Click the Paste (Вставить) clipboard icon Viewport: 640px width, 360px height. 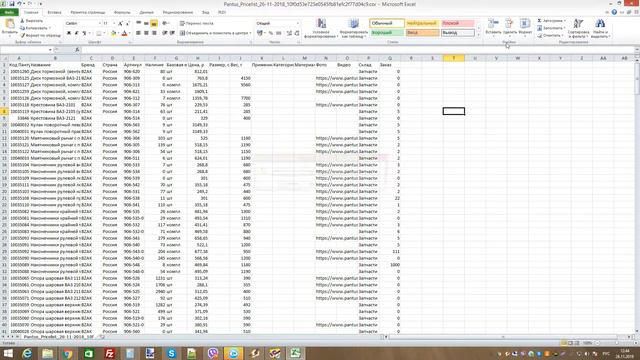[9, 24]
